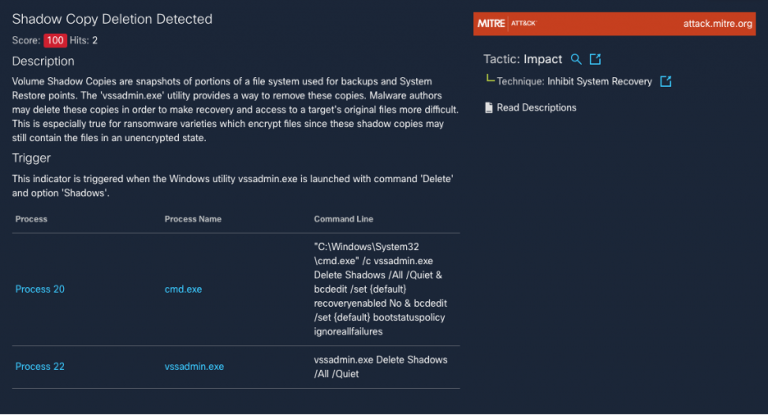
Task: Click the Tactic: Impact label
Action: (x=522, y=60)
